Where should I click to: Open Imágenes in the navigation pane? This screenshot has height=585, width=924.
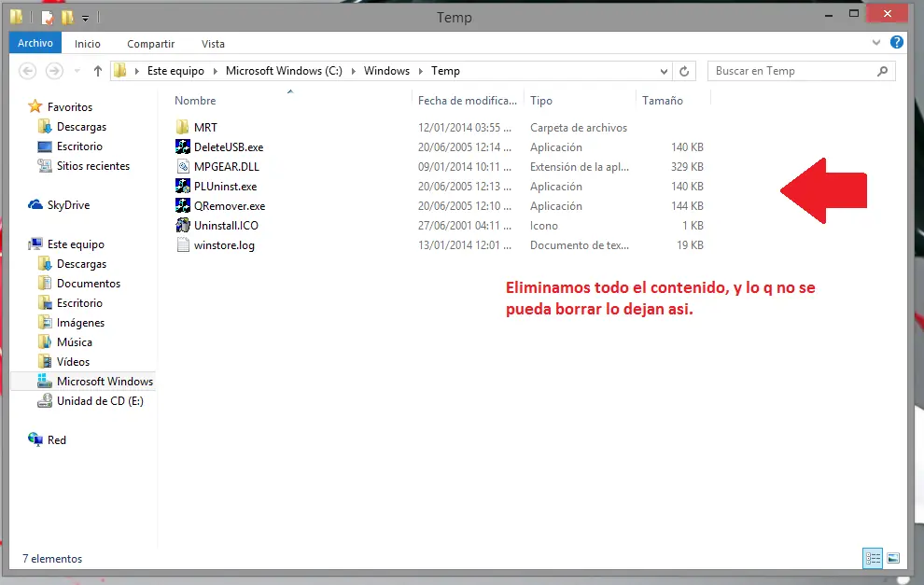pos(80,323)
